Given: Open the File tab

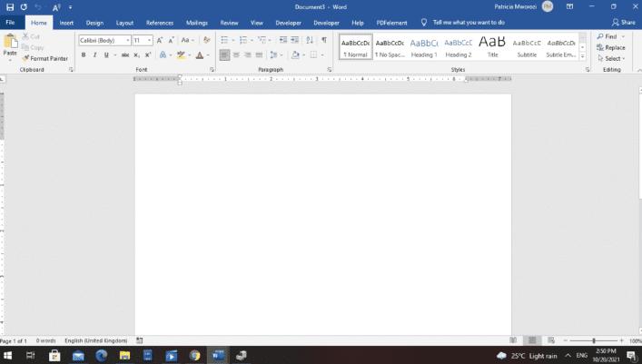Looking at the screenshot, I should click(x=10, y=23).
